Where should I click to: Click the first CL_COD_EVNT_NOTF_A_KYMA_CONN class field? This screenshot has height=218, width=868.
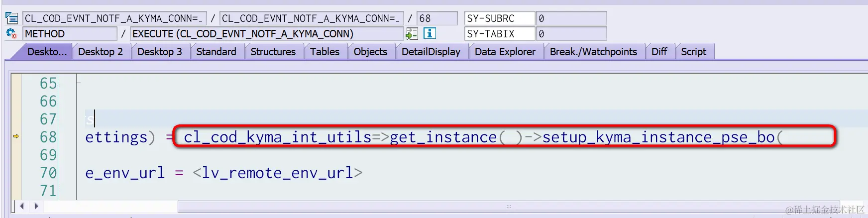pos(114,18)
